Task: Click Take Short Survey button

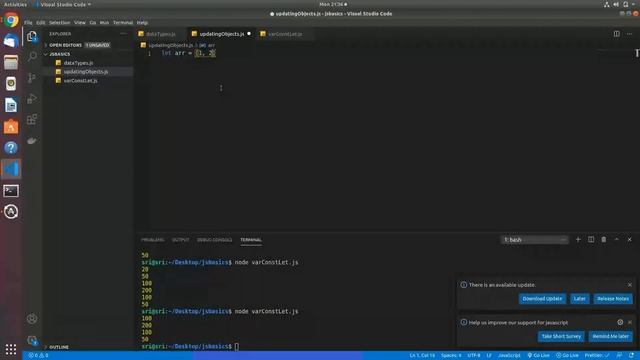Action: tap(561, 336)
